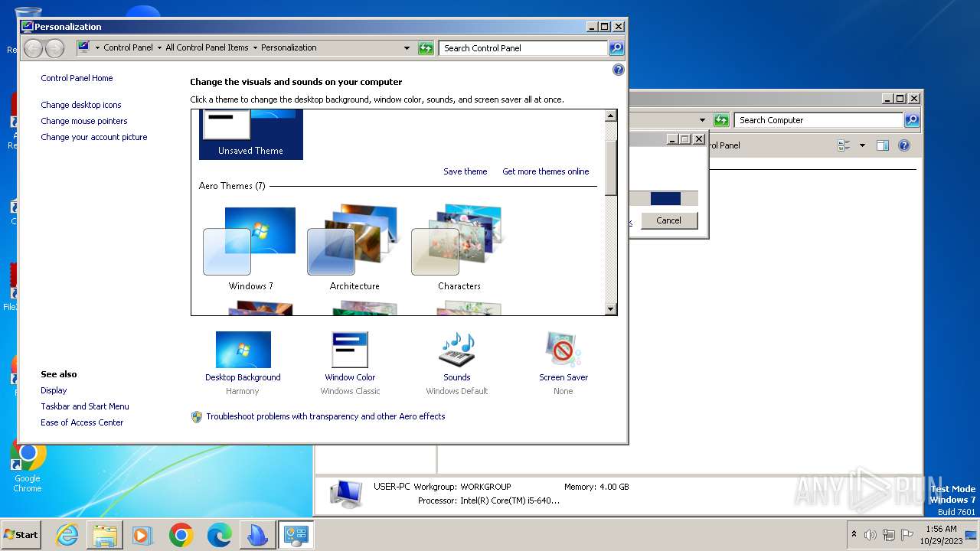Open the Desktop Background settings icon

(x=243, y=350)
